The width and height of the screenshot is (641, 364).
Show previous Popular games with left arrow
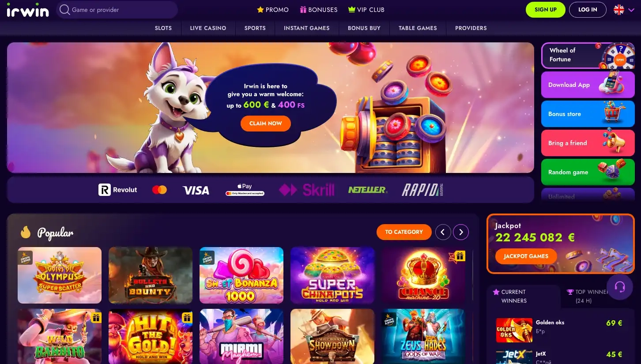(x=443, y=232)
